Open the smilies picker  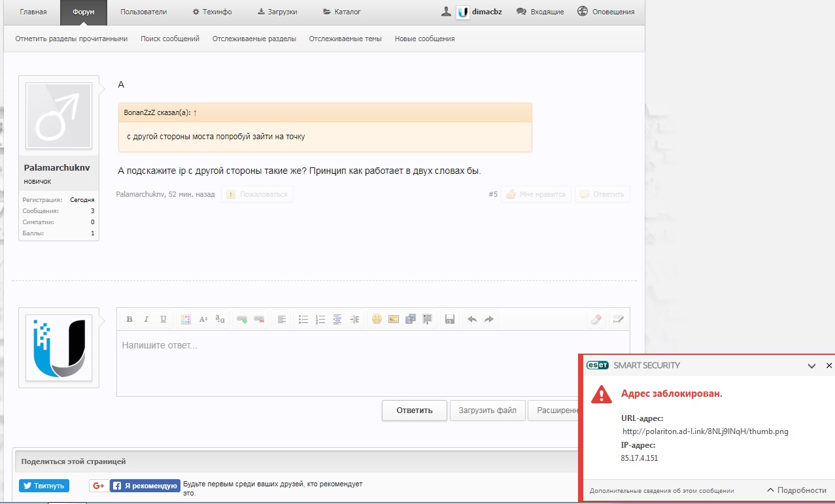point(377,319)
